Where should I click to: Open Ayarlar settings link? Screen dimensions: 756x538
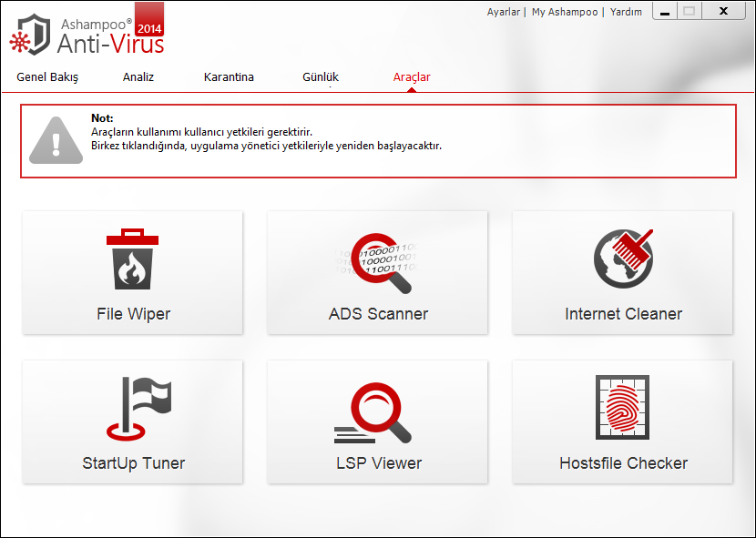point(504,12)
